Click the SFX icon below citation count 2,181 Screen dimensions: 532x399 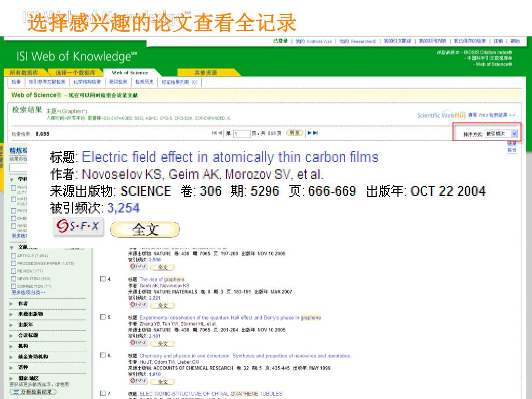[138, 343]
